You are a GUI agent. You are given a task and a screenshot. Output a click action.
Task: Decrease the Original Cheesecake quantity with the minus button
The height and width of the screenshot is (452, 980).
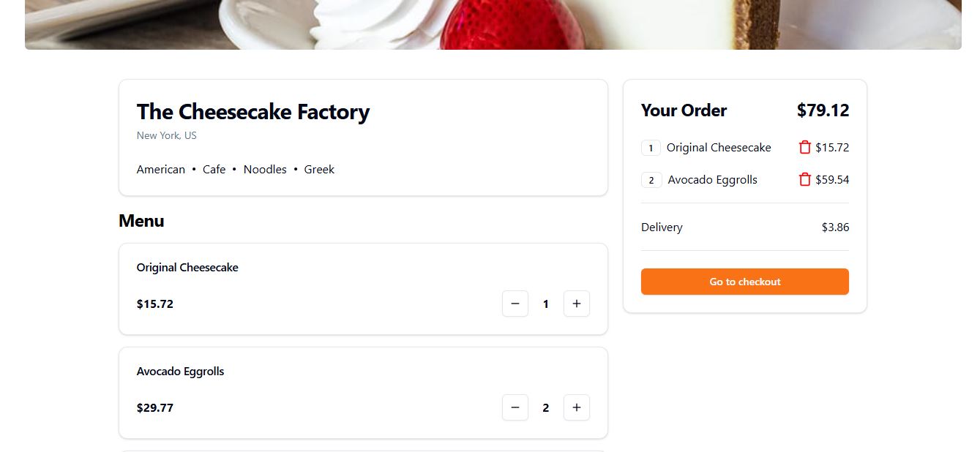515,304
